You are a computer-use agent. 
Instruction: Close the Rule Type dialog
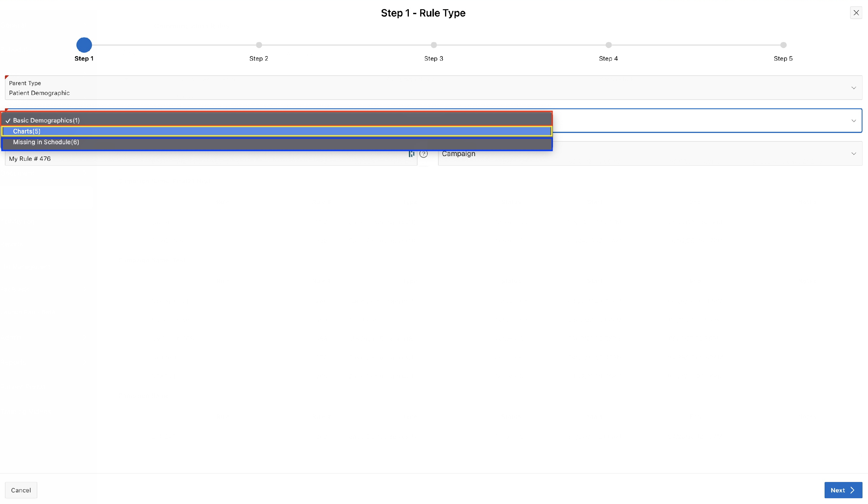pos(856,13)
